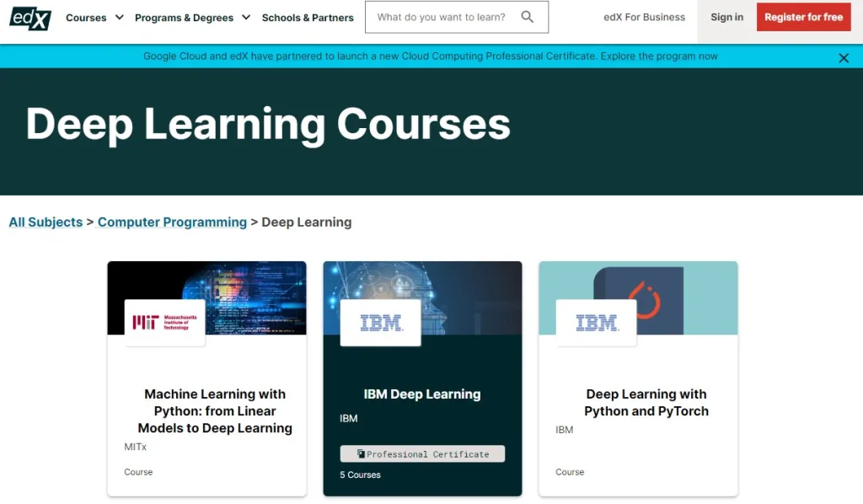Screen dimensions: 863x504
Task: Click the Deep Learning breadcrumb text
Action: [307, 223]
